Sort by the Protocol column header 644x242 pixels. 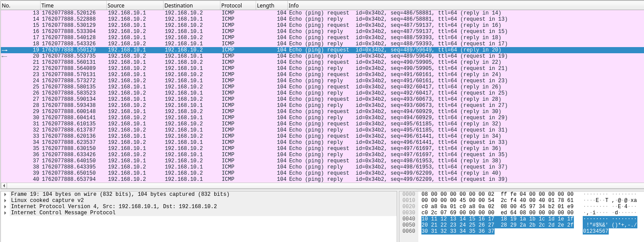(238, 6)
